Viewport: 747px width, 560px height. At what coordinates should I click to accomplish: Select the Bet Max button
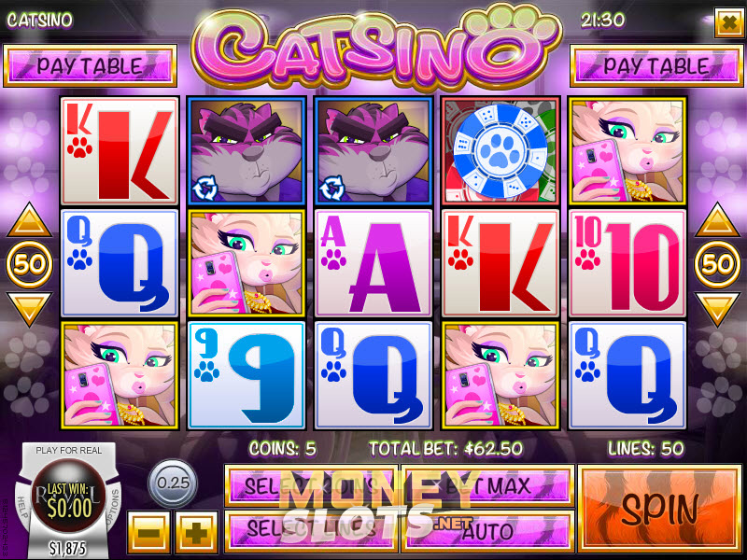pyautogui.click(x=487, y=486)
